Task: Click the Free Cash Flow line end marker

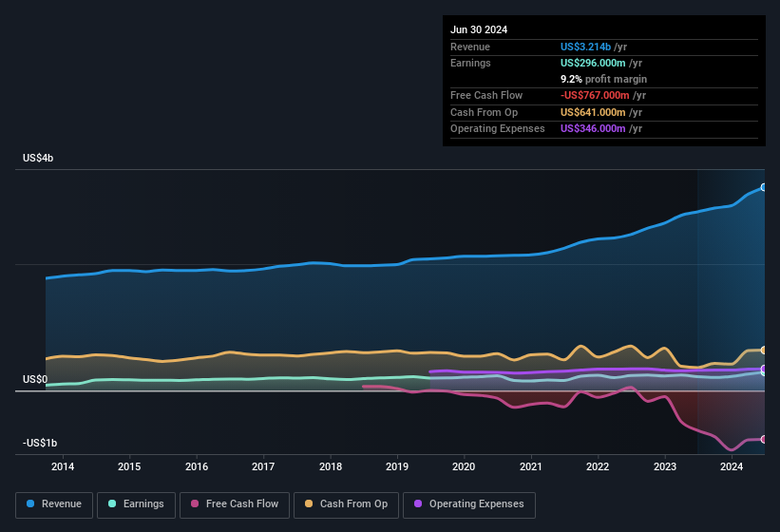Action: tap(764, 439)
